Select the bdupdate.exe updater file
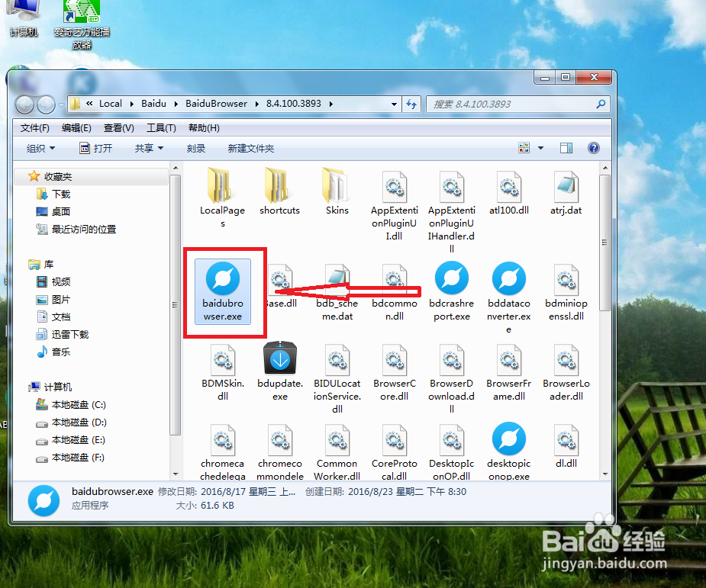706x588 pixels. click(279, 372)
